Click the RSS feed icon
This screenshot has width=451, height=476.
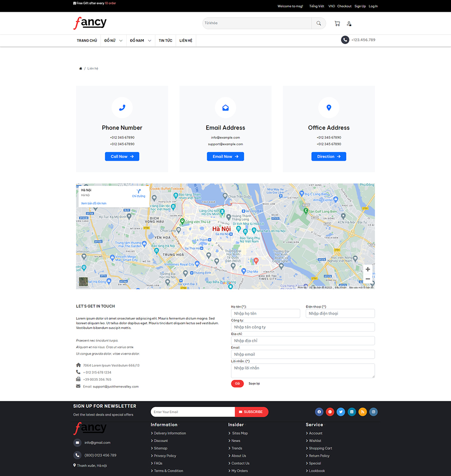coord(363,411)
